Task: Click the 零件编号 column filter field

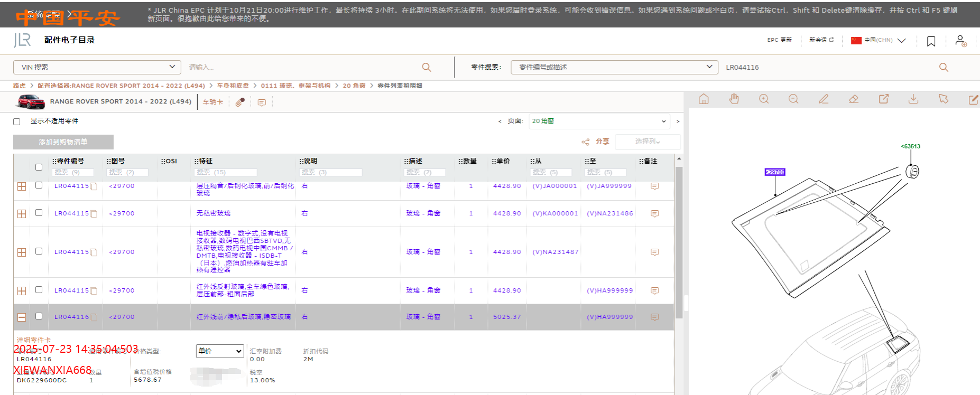Action: pyautogui.click(x=73, y=172)
